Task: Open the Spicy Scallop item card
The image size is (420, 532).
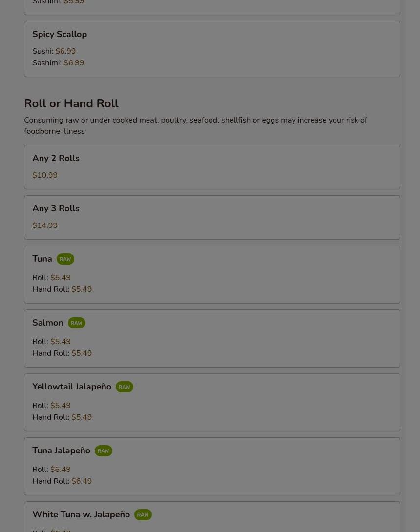Action: click(x=212, y=49)
